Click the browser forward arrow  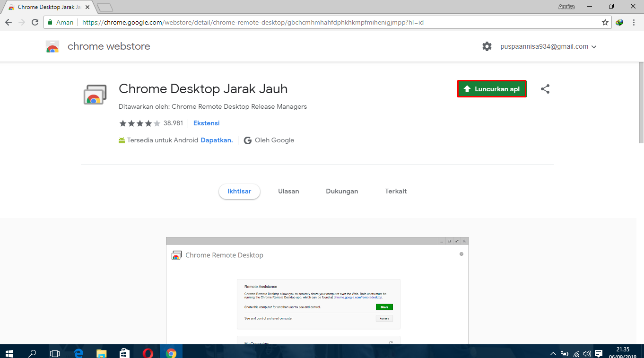point(22,22)
